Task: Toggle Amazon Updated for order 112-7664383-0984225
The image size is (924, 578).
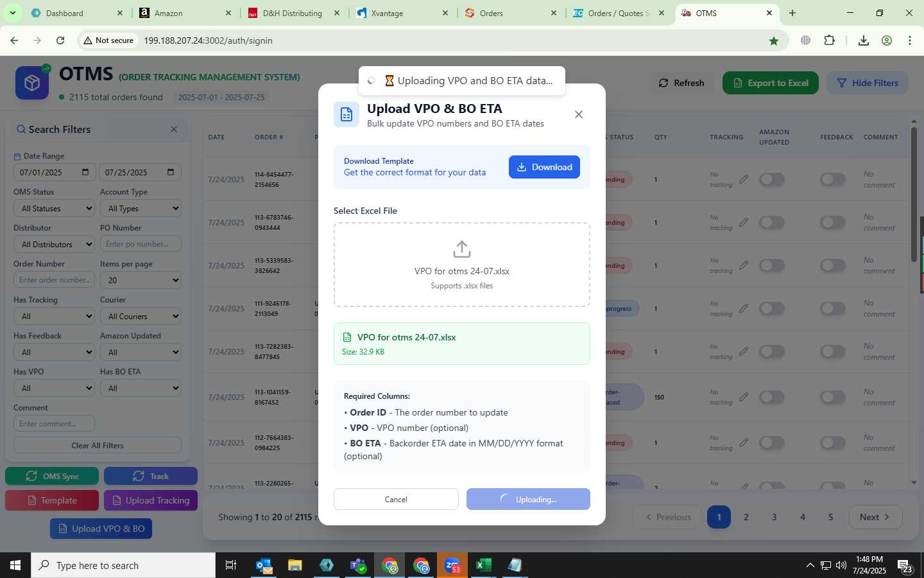Action: 772,442
